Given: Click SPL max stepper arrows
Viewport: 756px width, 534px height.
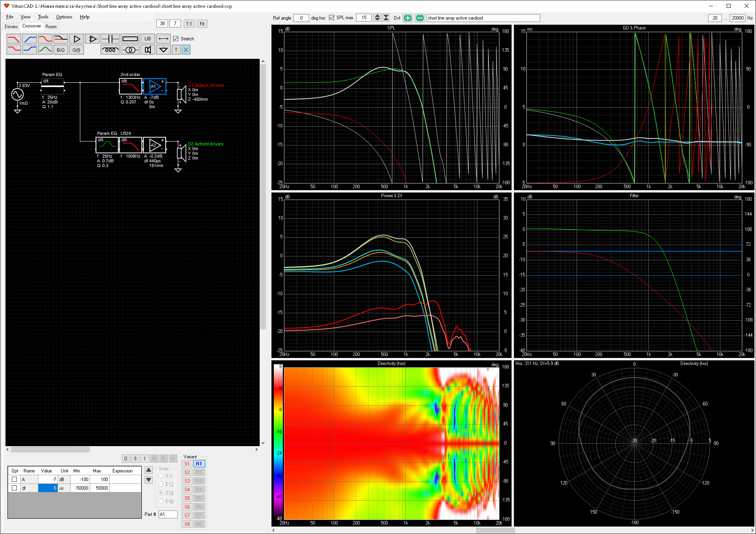Looking at the screenshot, I should (x=377, y=18).
